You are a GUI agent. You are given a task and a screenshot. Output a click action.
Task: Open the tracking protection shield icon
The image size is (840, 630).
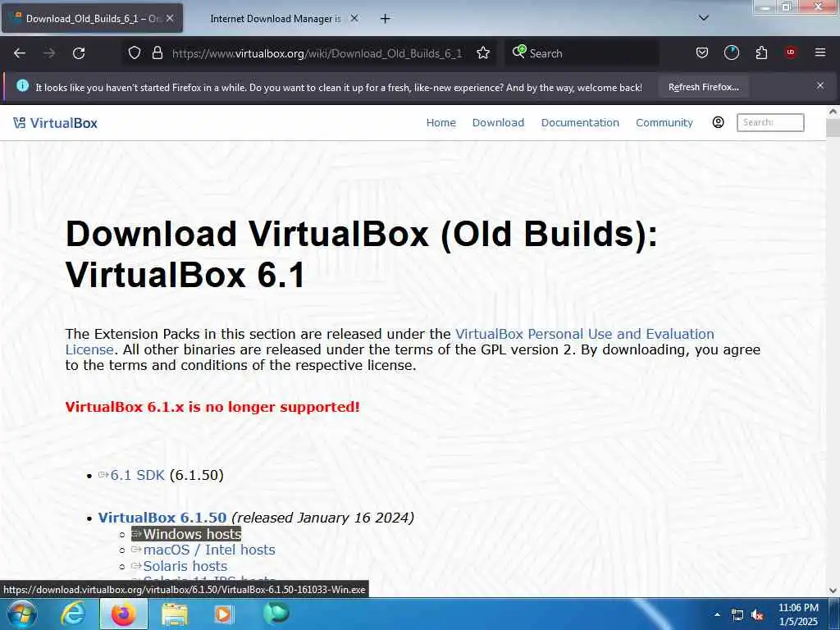point(135,52)
